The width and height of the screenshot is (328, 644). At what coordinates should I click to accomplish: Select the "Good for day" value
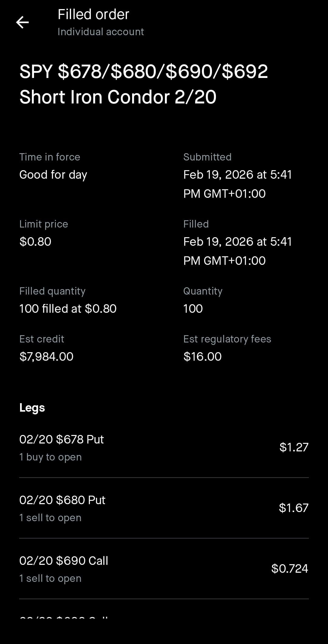[53, 175]
